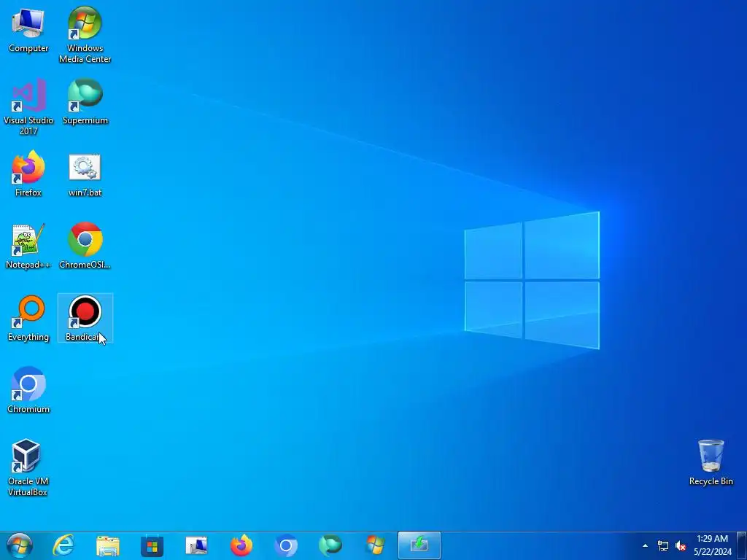747x560 pixels.
Task: Select the Windows Media Center shortcut
Action: tap(85, 35)
